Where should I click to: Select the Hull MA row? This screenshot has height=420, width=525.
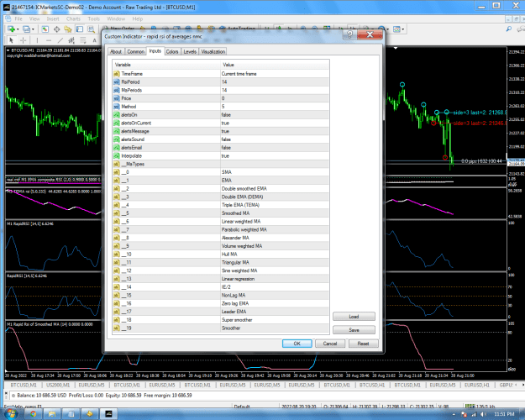coord(221,255)
